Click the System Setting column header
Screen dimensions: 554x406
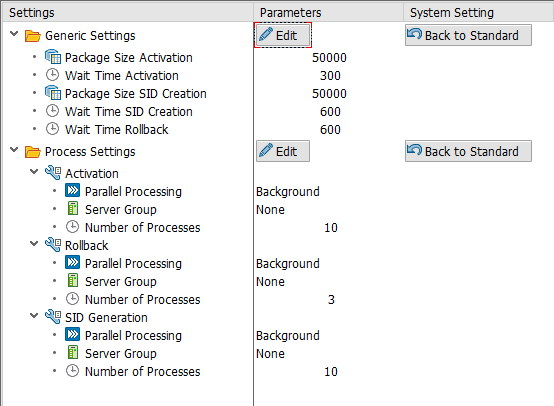[479, 13]
